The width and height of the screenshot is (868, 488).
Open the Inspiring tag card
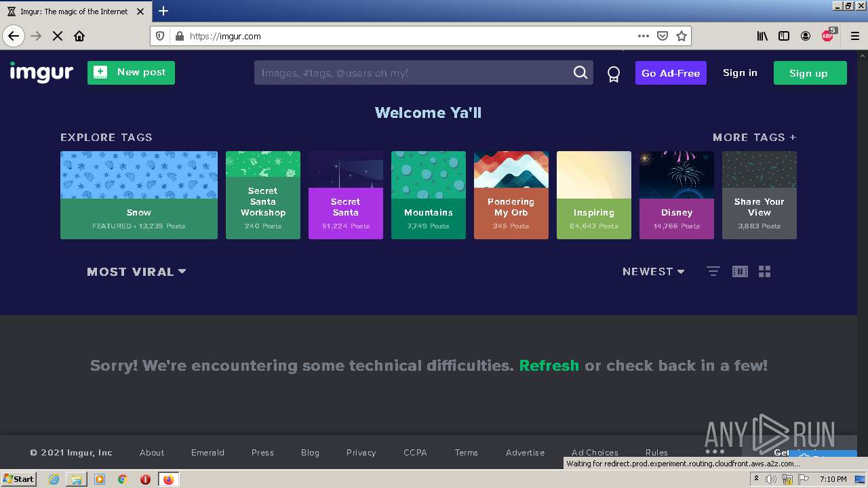tap(594, 195)
